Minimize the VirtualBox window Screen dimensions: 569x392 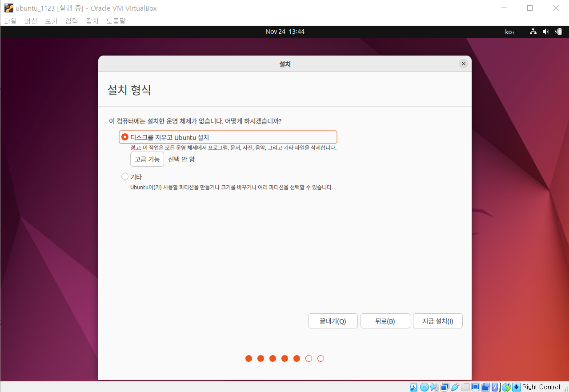tap(504, 8)
